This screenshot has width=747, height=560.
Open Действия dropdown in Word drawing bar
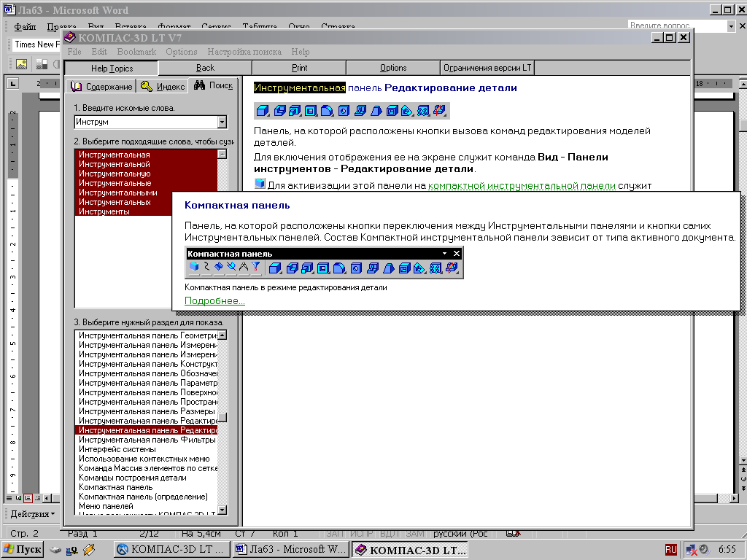32,514
